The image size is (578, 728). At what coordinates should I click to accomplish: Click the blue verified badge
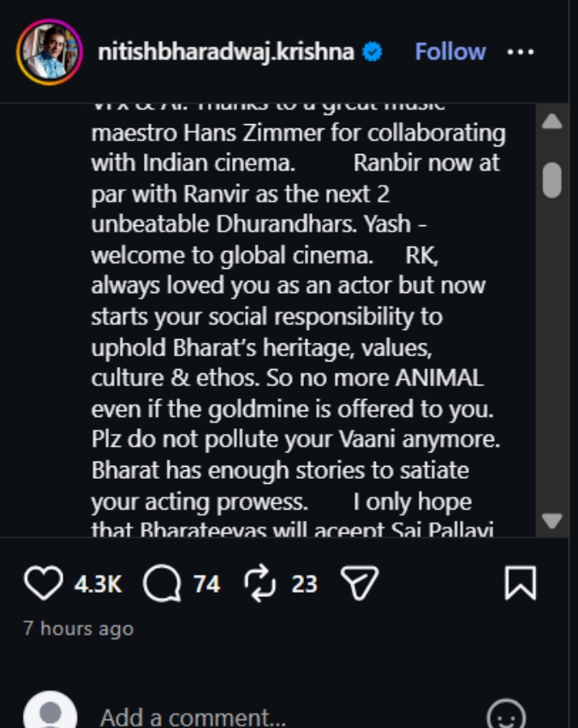tap(372, 51)
